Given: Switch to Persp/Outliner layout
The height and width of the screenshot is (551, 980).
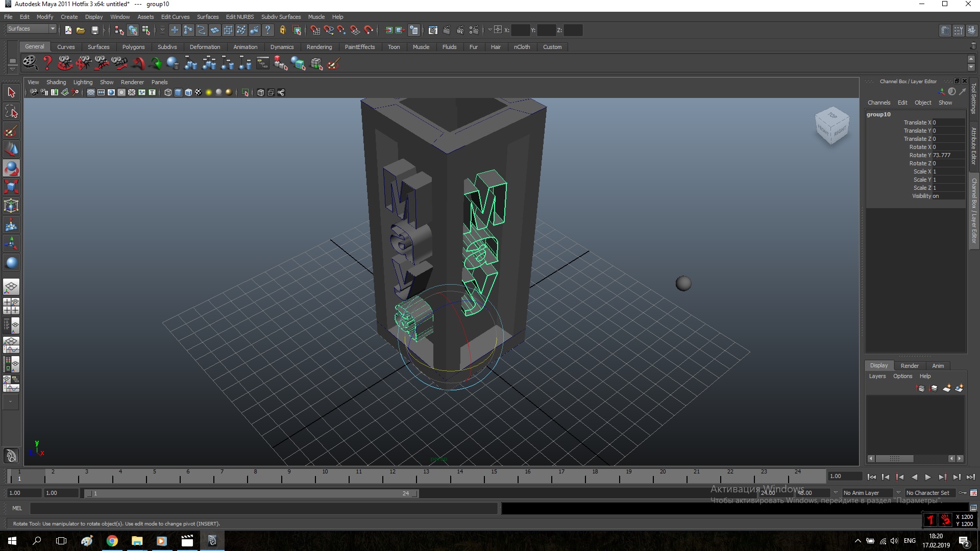Looking at the screenshot, I should point(11,324).
